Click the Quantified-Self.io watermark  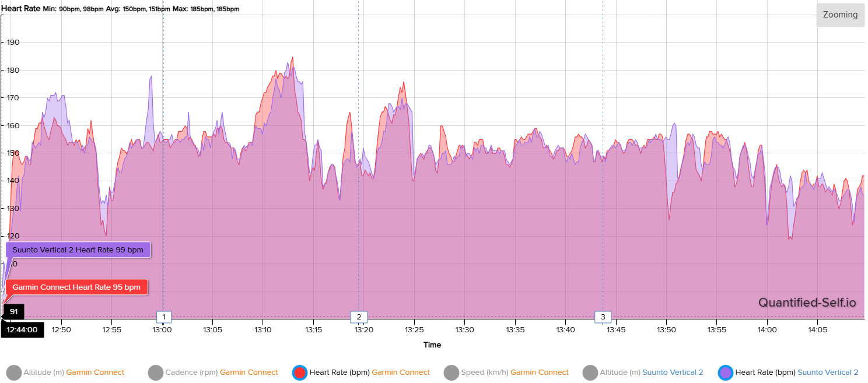[x=807, y=303]
